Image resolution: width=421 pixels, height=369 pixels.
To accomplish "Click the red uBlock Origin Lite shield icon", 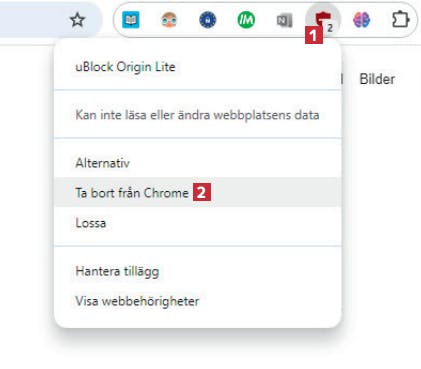I will point(323,19).
